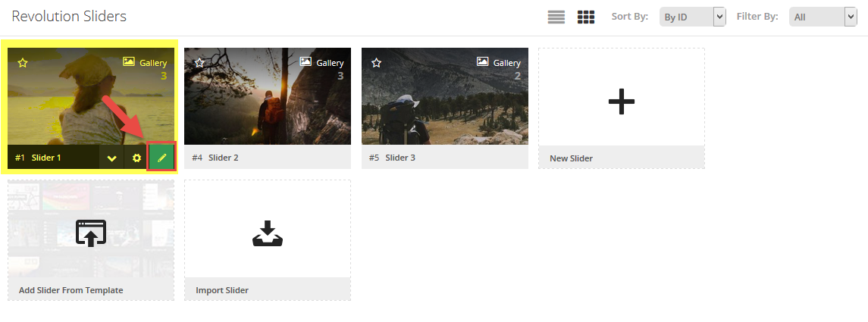Click the import tray download icon
Image resolution: width=868 pixels, height=322 pixels.
pyautogui.click(x=268, y=233)
